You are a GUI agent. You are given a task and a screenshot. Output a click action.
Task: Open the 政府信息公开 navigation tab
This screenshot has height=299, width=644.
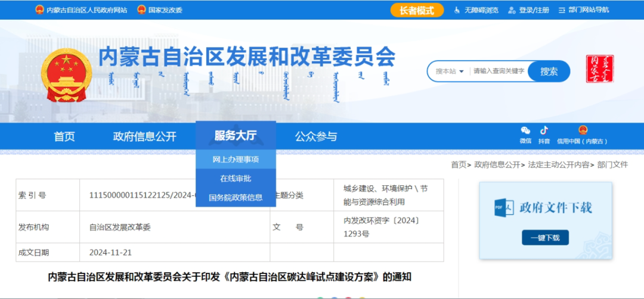[145, 136]
